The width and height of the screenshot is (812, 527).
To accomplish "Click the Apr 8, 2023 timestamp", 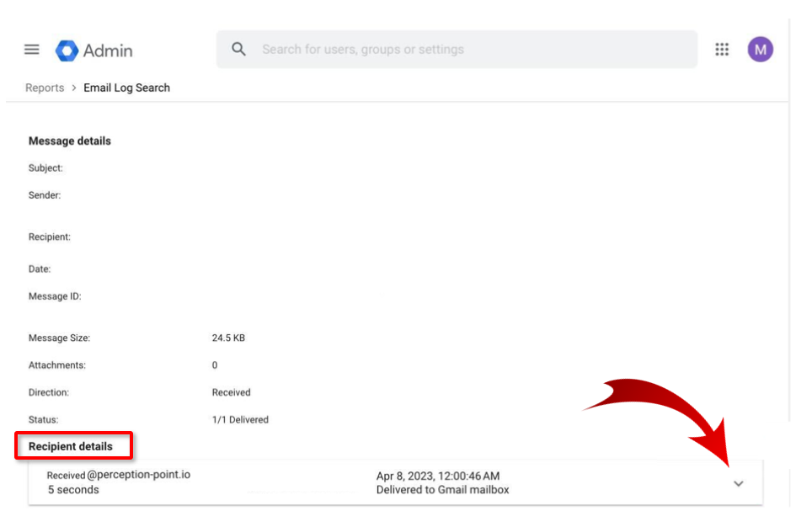I will [x=438, y=476].
